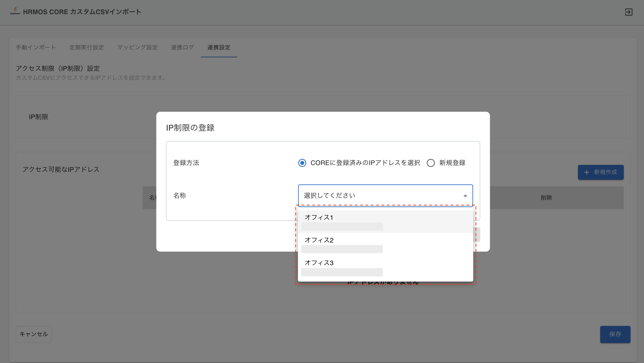644x363 pixels.
Task: Select the 連携設定 tab
Action: coord(219,47)
